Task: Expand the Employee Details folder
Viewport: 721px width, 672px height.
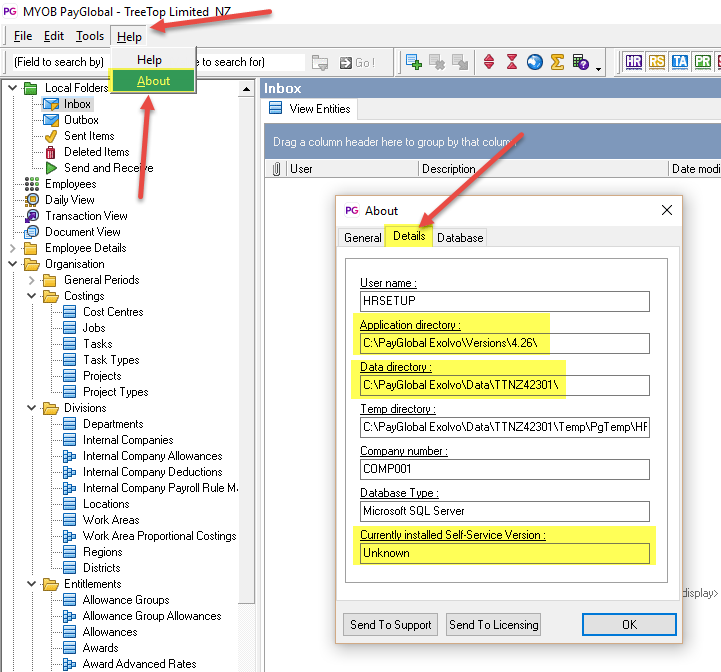Action: (13, 248)
